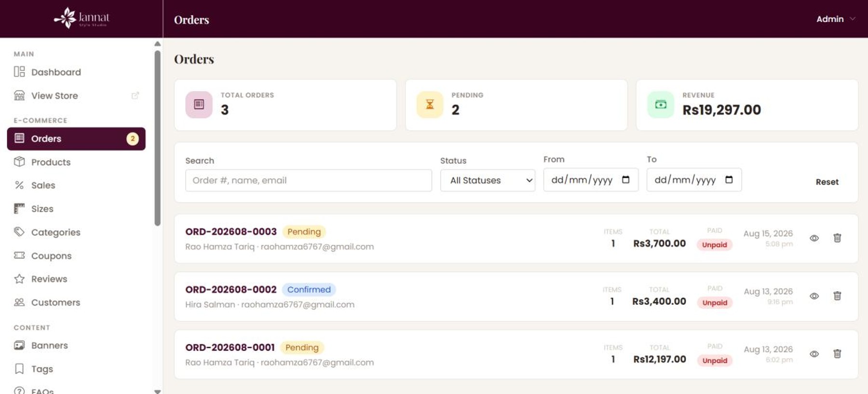Open the Admin account menu
The height and width of the screenshot is (394, 868).
836,19
